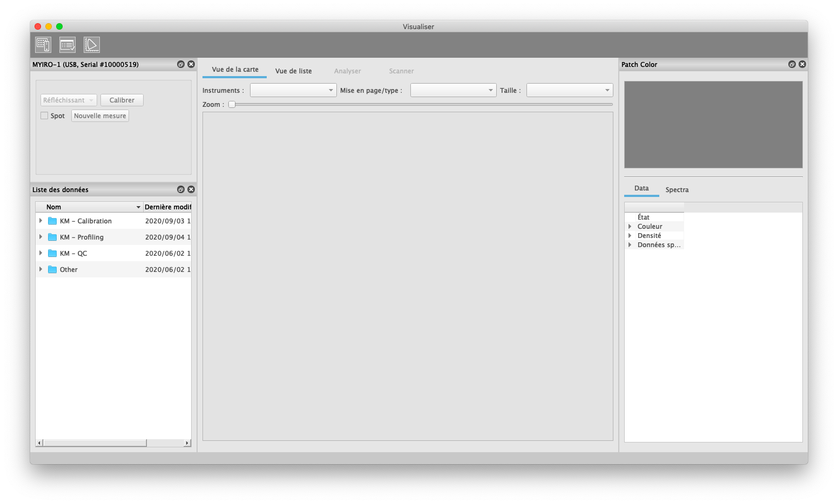This screenshot has width=838, height=504.
Task: Sort the list by the Nom column
Action: [x=89, y=207]
